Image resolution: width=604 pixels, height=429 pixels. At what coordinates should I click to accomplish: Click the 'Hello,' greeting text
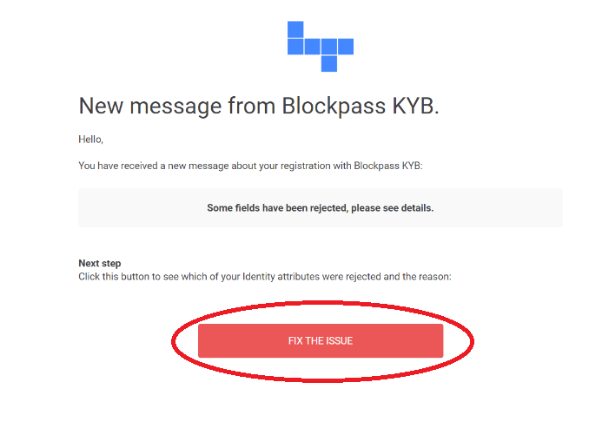point(91,139)
